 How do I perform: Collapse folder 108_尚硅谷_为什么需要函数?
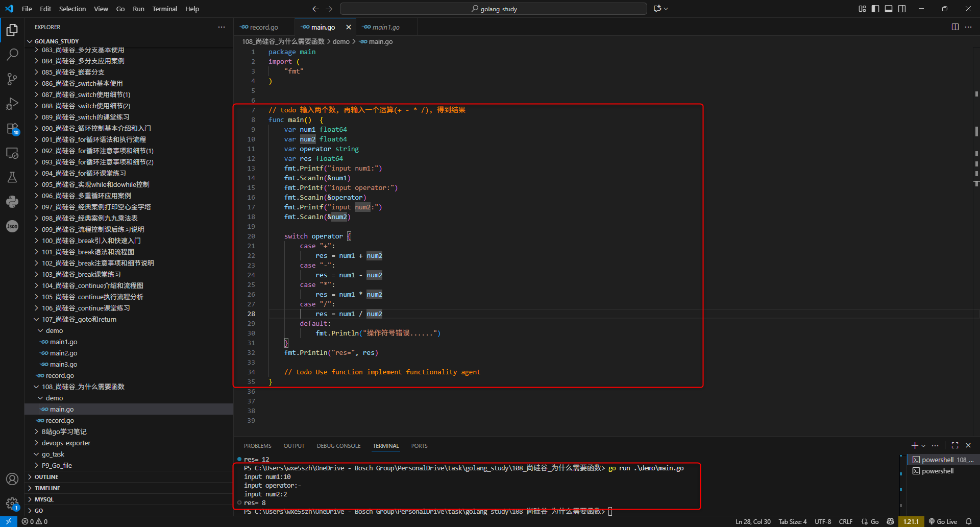pyautogui.click(x=129, y=387)
